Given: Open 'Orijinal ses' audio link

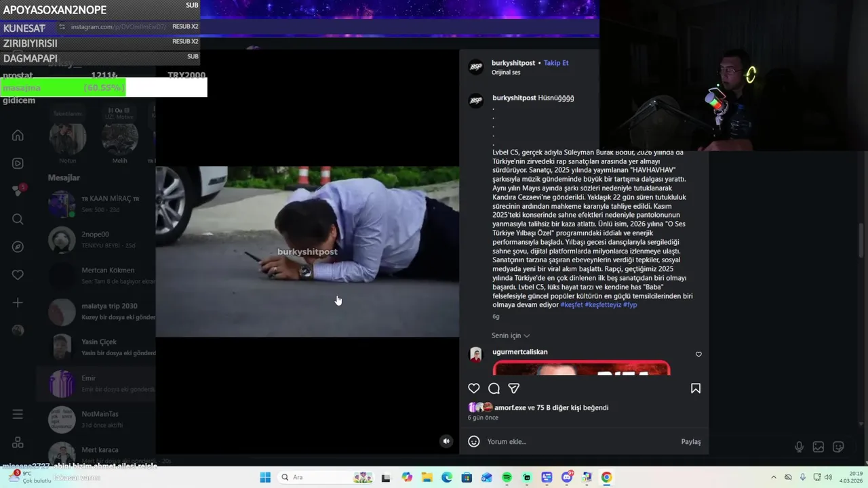Looking at the screenshot, I should 506,73.
